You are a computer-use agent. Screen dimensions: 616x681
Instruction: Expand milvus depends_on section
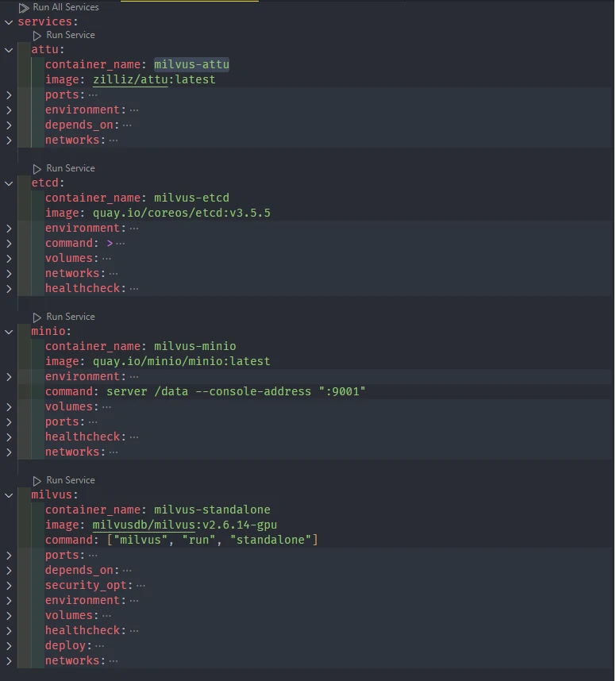point(9,571)
